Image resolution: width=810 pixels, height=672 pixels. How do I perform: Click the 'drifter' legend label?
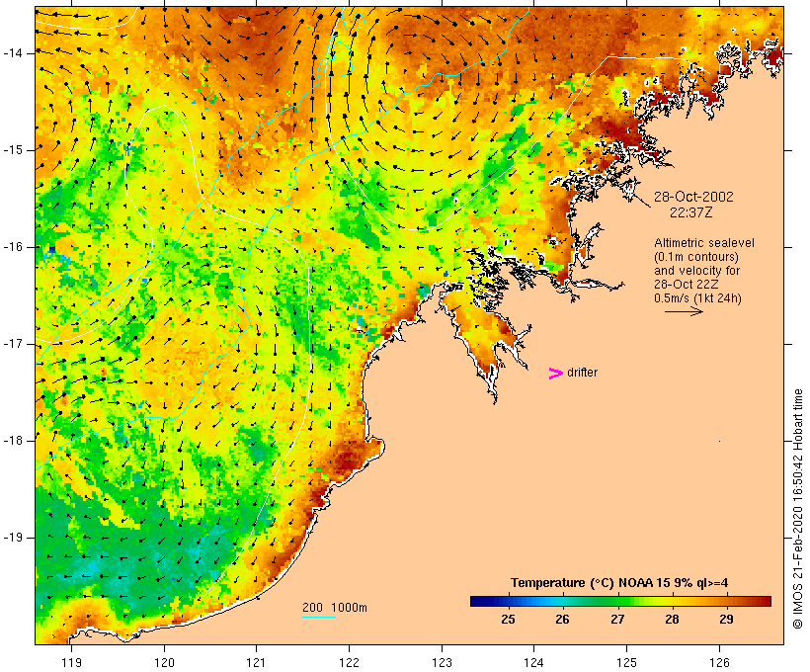click(x=582, y=373)
